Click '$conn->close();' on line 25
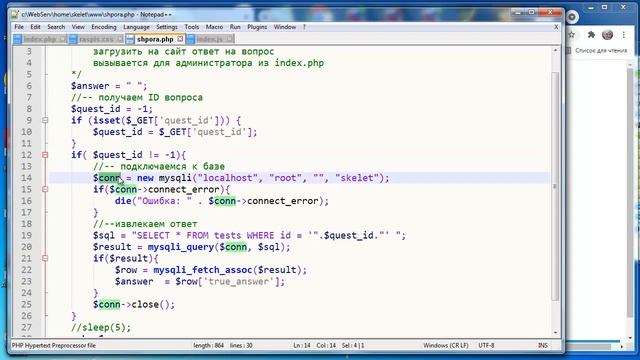Image resolution: width=640 pixels, height=360 pixels. coord(134,304)
